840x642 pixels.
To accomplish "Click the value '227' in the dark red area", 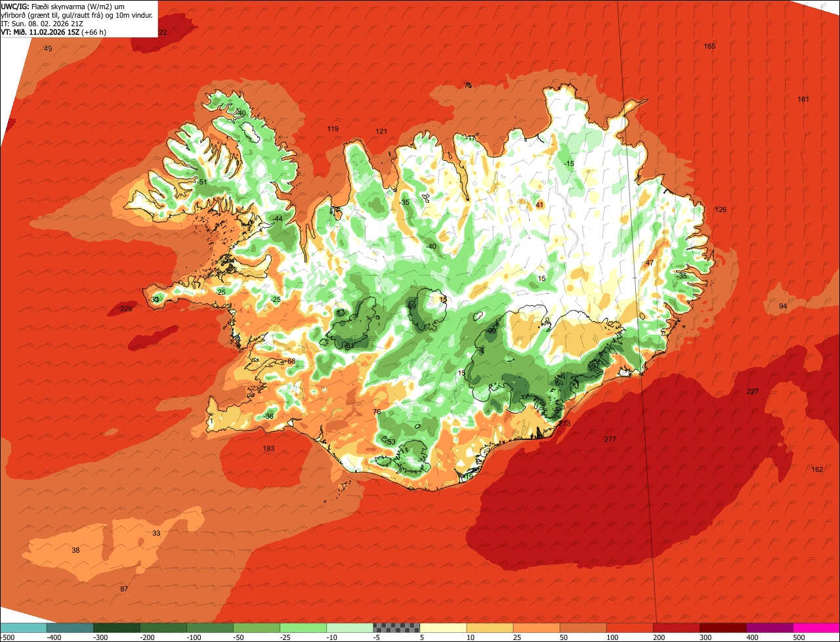I will click(x=753, y=391).
